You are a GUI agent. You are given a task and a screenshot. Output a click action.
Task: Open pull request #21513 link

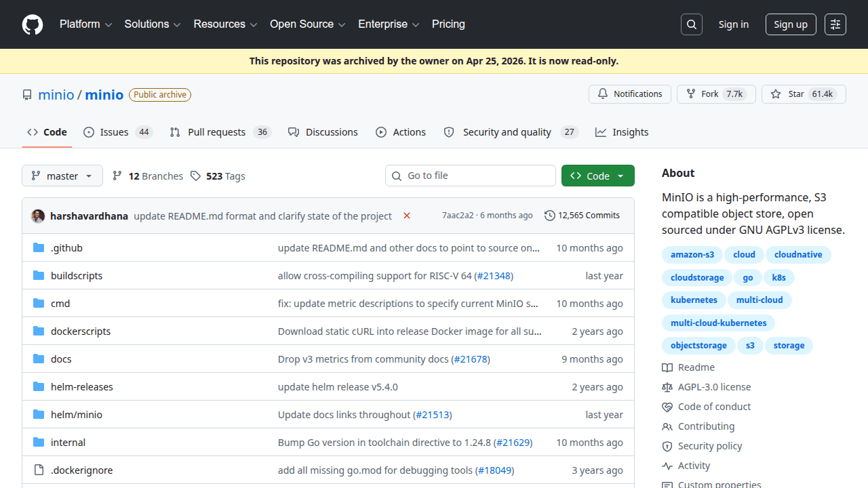(x=433, y=415)
